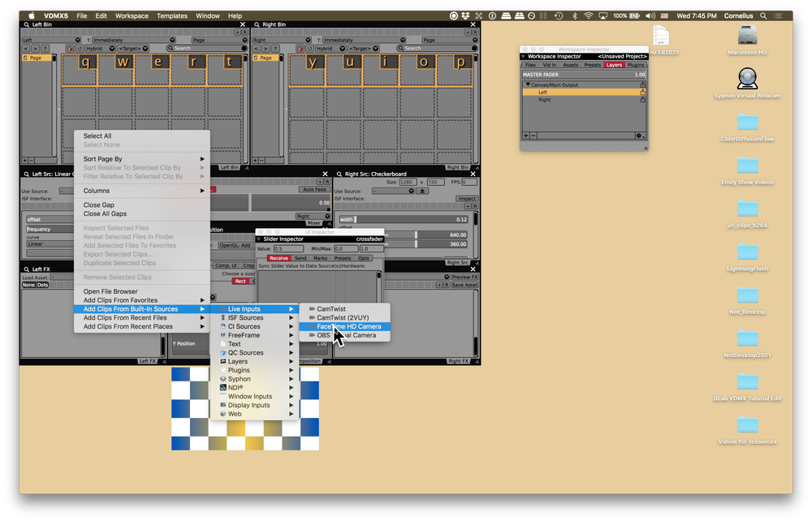Open the Left layer dropdown in Left Bin
The image size is (812, 521).
pyautogui.click(x=51, y=40)
